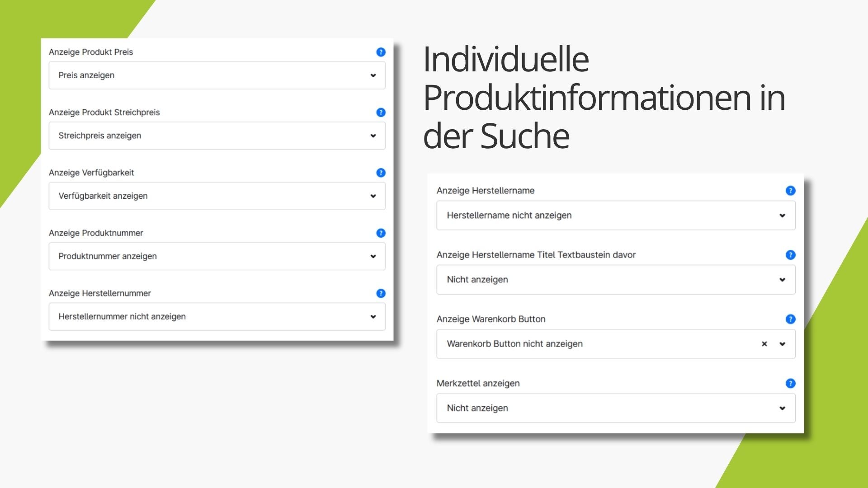The height and width of the screenshot is (488, 868).
Task: Open help for Anzeige Verfügbarkeit
Action: pyautogui.click(x=381, y=173)
